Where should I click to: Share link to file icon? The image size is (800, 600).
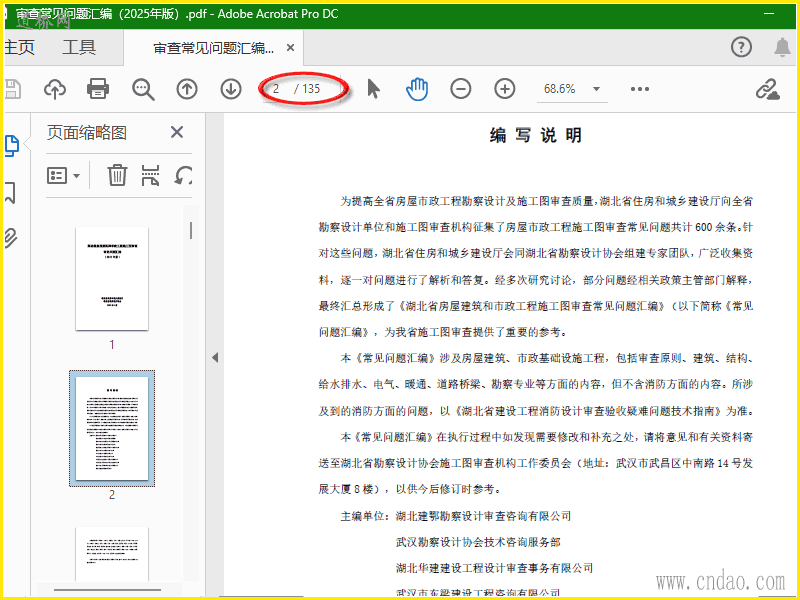tap(768, 89)
